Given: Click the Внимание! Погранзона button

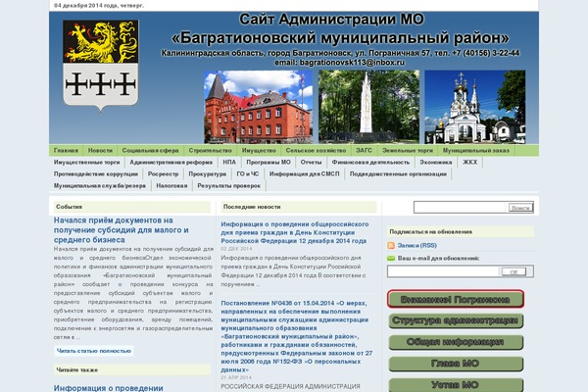Looking at the screenshot, I should click(456, 299).
